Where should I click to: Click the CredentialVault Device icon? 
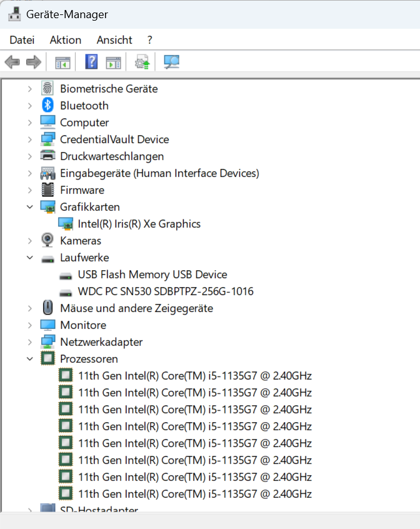47,139
